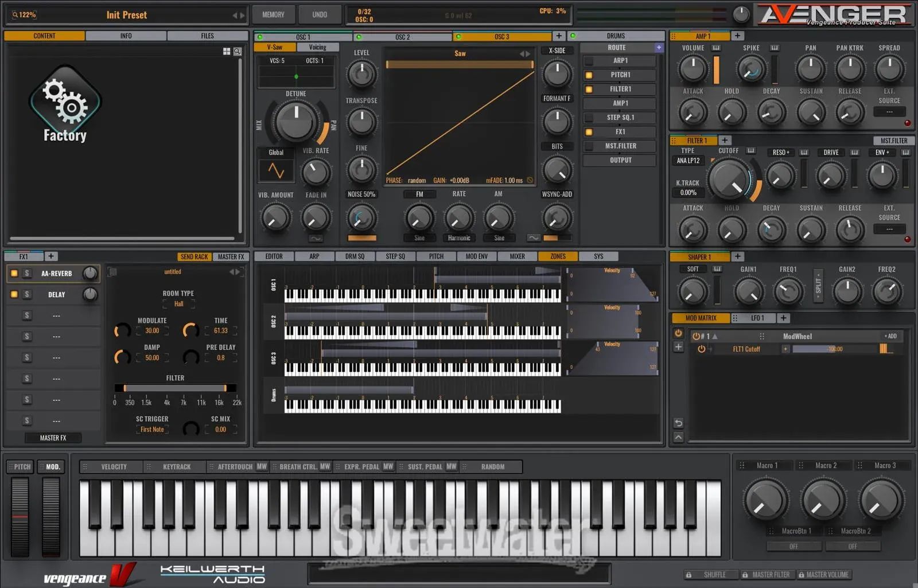The image size is (918, 588).
Task: Click the PITCH wheel slider
Action: [20, 516]
